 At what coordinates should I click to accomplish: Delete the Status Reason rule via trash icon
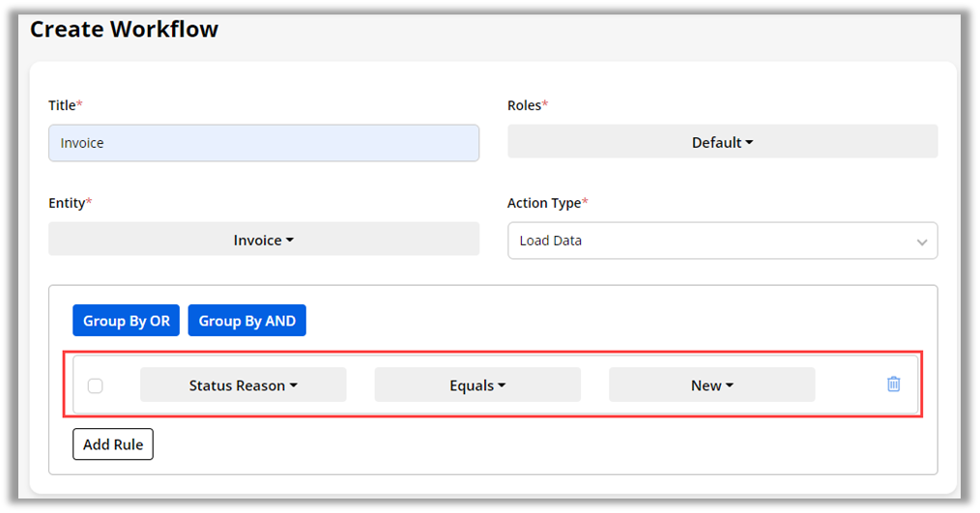pyautogui.click(x=894, y=385)
